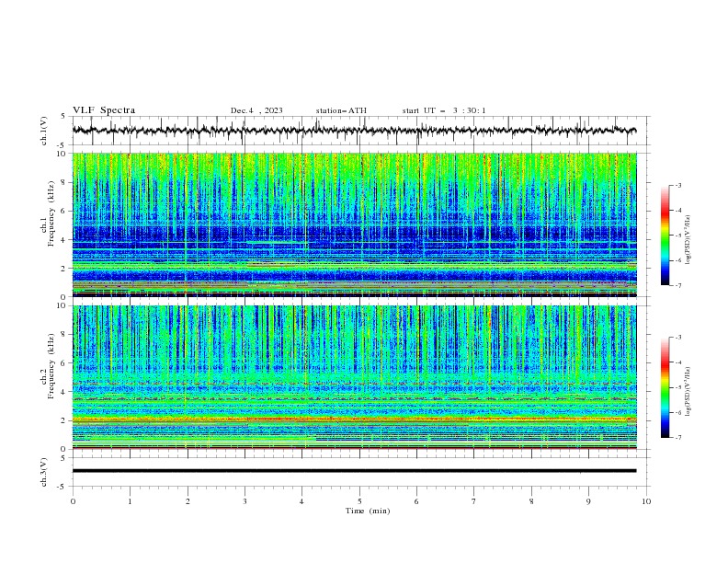Click the "2" tick on the time axis
Image resolution: width=728 pixels, height=563 pixels.
tap(188, 501)
